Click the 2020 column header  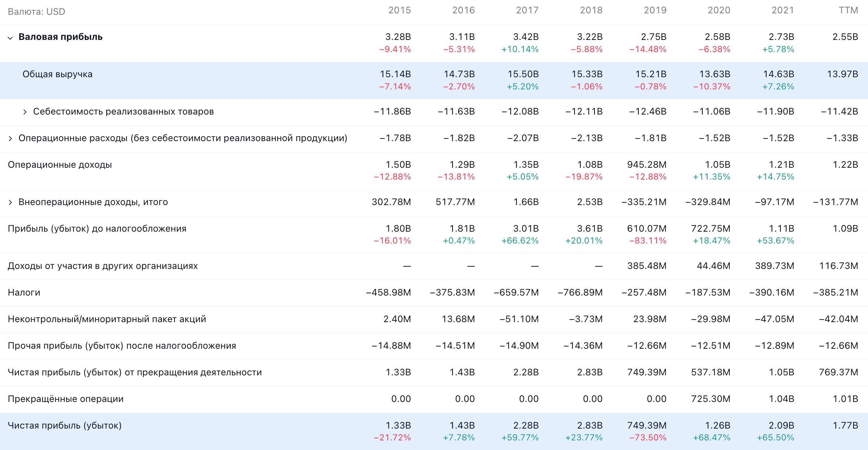[719, 10]
